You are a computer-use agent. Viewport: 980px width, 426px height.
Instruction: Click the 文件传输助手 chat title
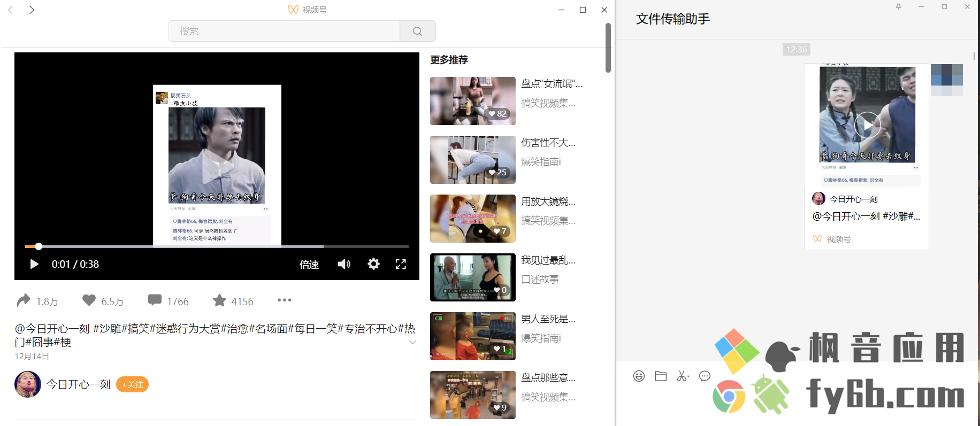(x=673, y=19)
